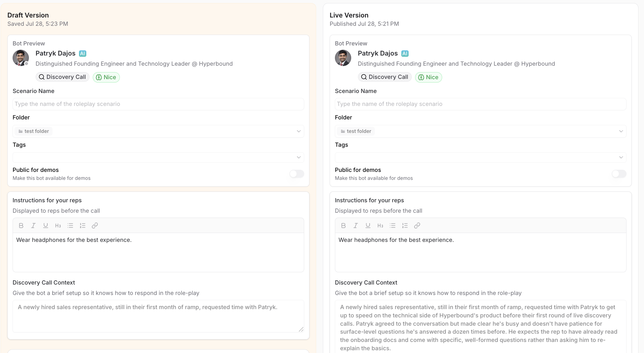This screenshot has height=353, width=644.
Task: Insert numbered list in Draft editor
Action: coord(83,226)
